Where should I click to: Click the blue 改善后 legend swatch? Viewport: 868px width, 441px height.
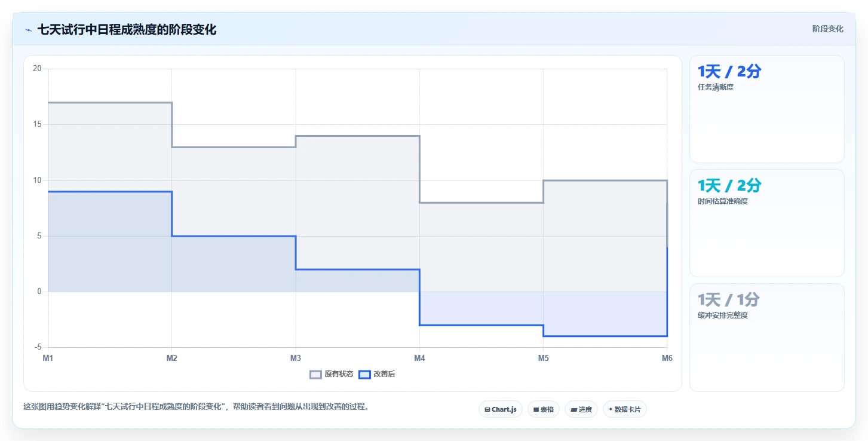point(364,375)
